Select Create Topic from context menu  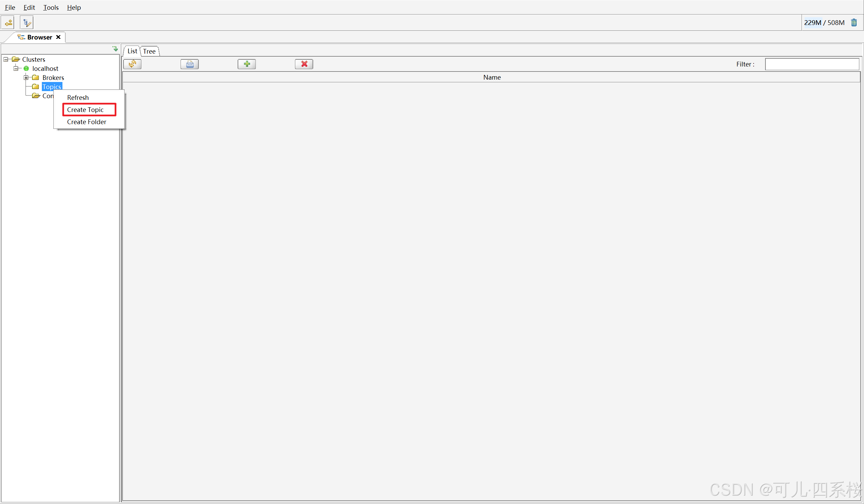(x=85, y=110)
